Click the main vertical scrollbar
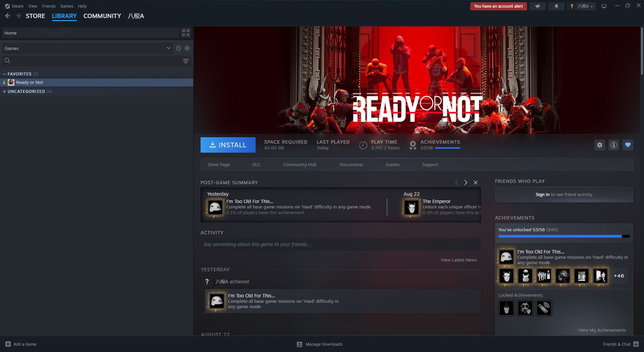644x352 pixels. pos(641,50)
